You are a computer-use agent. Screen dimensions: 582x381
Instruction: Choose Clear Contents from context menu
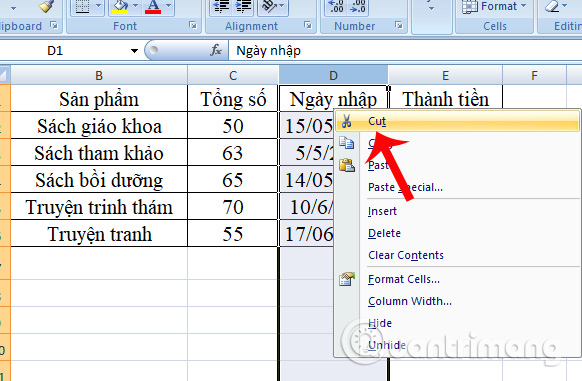click(457, 255)
